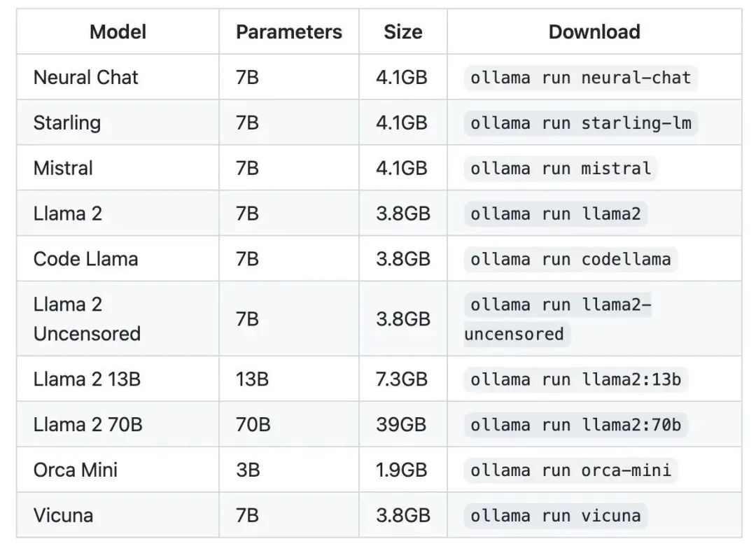The width and height of the screenshot is (756, 546).
Task: Click the 'ollama run codellama' command
Action: pos(570,259)
